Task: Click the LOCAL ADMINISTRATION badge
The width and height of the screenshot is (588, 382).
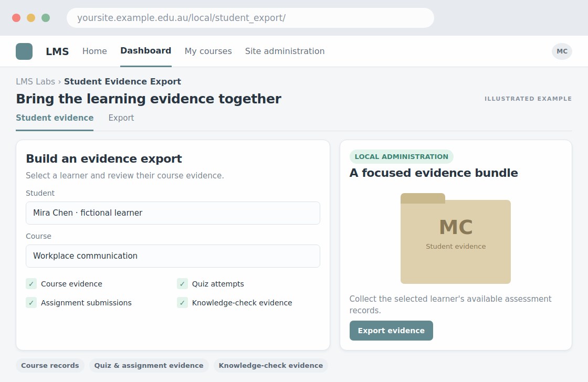Action: tap(401, 157)
